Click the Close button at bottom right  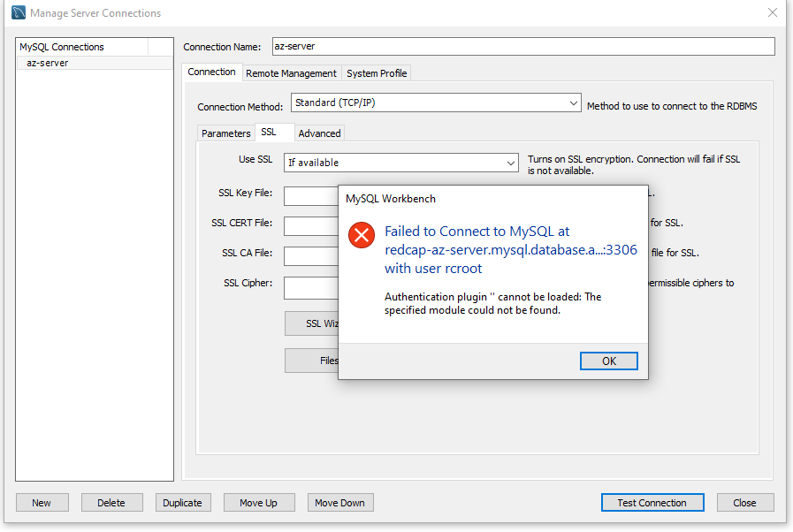tap(745, 503)
